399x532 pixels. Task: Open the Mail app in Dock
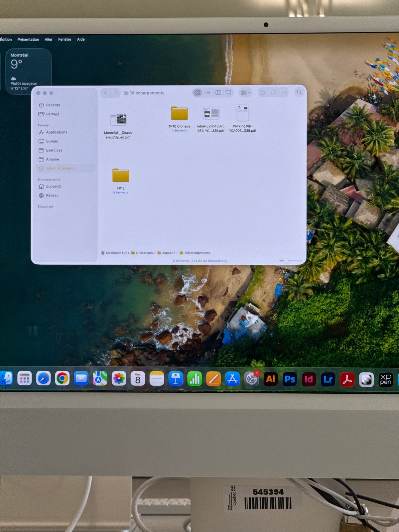pyautogui.click(x=81, y=378)
